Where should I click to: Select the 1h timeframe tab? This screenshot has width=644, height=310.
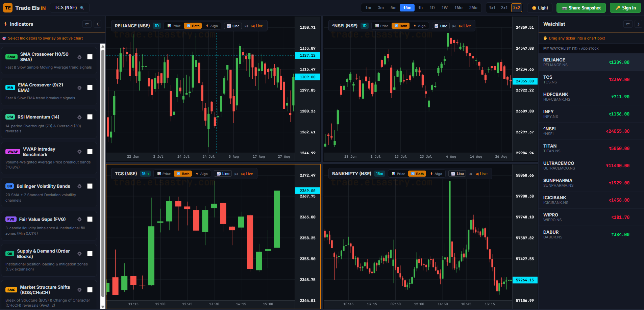point(420,8)
